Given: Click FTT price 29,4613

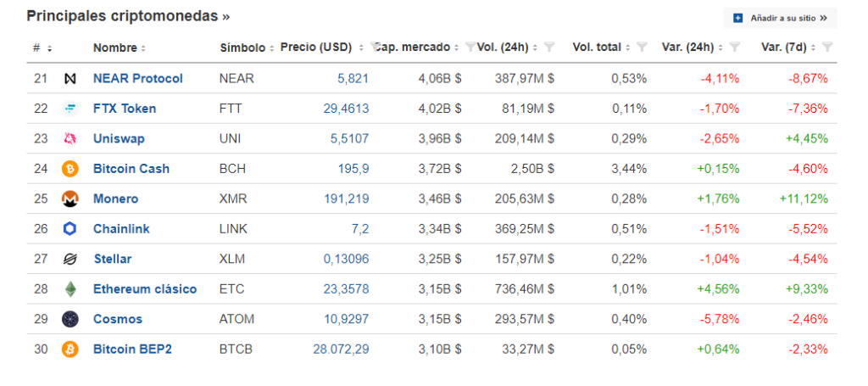Looking at the screenshot, I should [346, 109].
